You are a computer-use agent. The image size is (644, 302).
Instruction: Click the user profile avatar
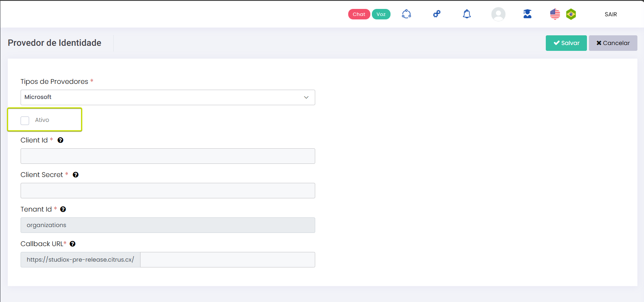coord(498,14)
